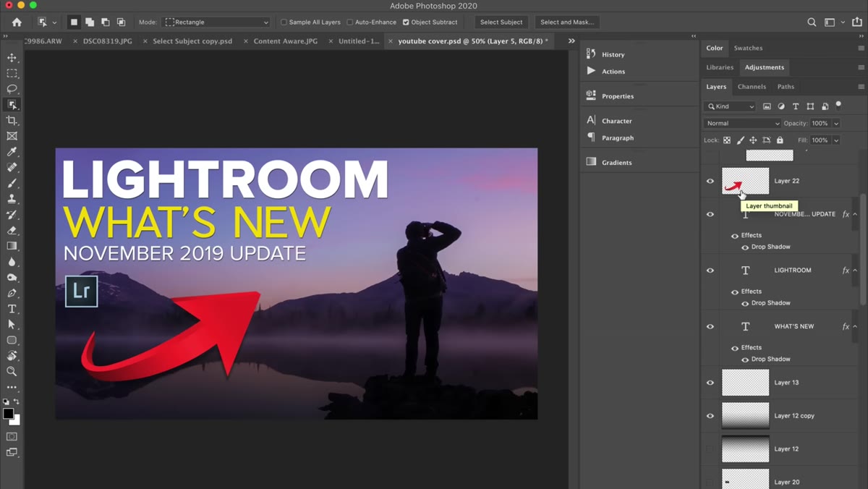Choose Add to Selection mode icon

[x=90, y=22]
